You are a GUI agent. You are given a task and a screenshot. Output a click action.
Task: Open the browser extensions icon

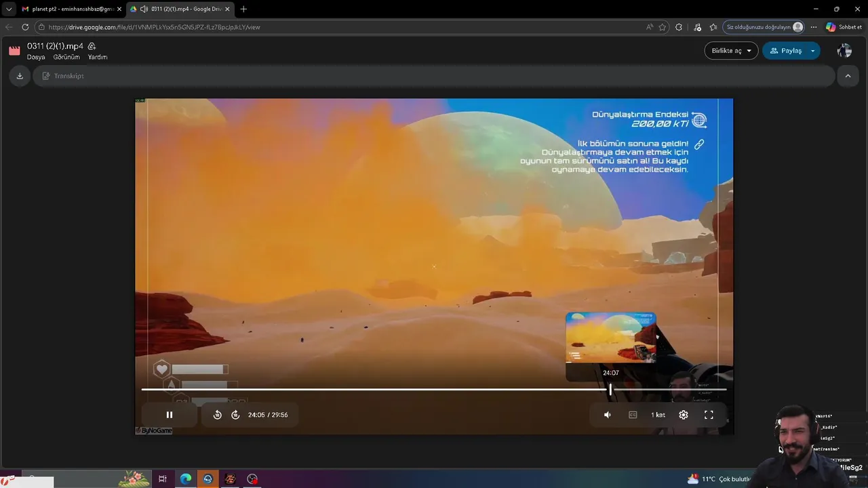(x=679, y=27)
